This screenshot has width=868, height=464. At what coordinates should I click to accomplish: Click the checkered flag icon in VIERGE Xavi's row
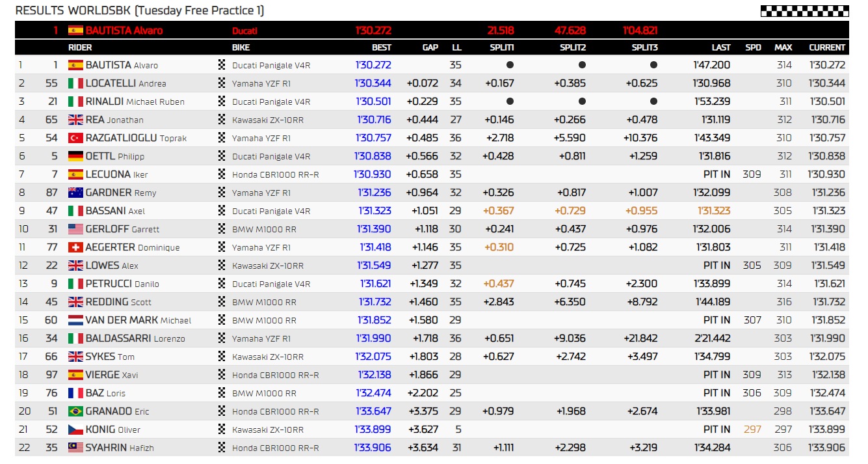point(222,375)
